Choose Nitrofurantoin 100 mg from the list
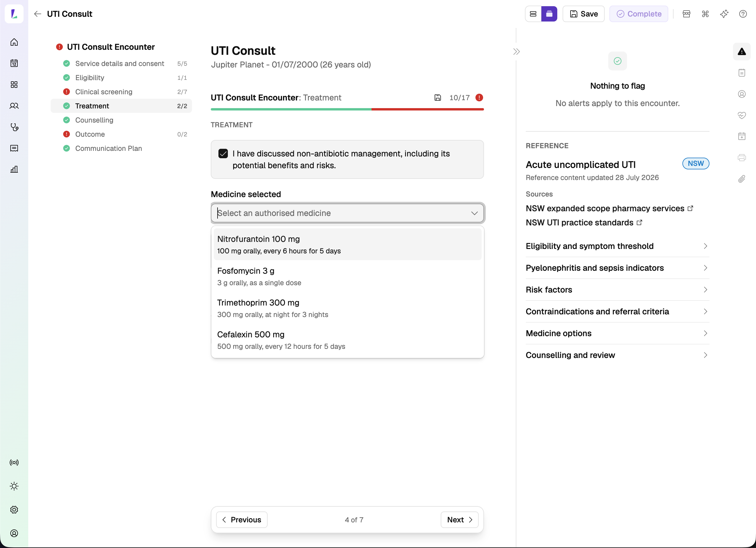Image resolution: width=756 pixels, height=548 pixels. (347, 245)
